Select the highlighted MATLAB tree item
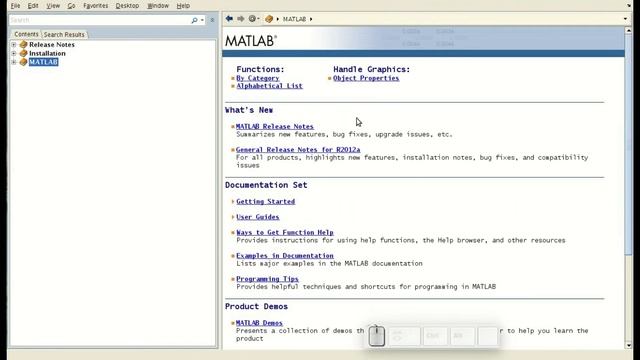Viewport: 640px width, 360px height. [x=44, y=62]
